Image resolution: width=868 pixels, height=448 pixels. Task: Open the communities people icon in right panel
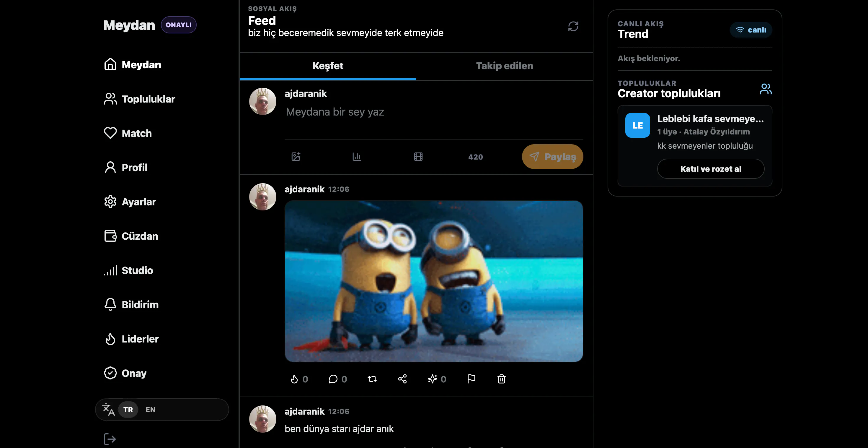pos(766,89)
